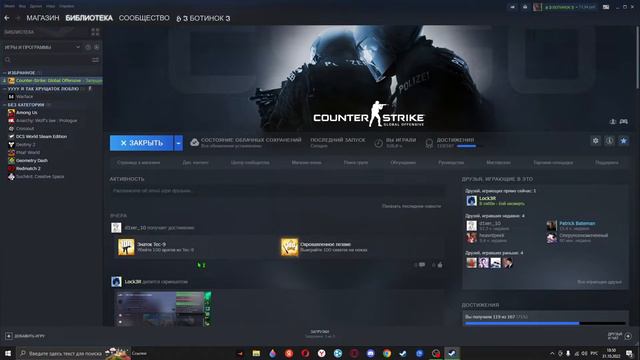This screenshot has height=360, width=640.
Task: Open the БИБЛИОТЕКА library tab
Action: (89, 18)
